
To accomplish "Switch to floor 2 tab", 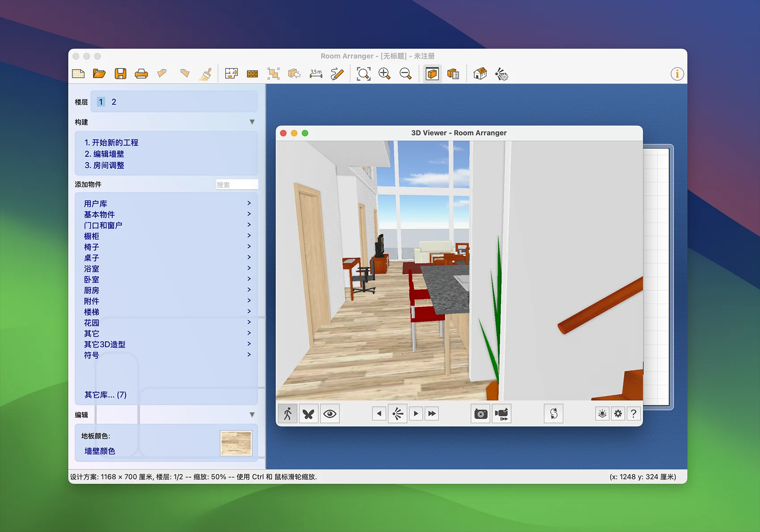I will (x=114, y=102).
